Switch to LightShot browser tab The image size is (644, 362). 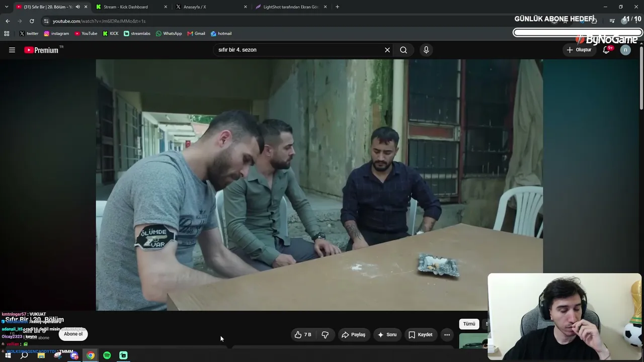click(292, 7)
